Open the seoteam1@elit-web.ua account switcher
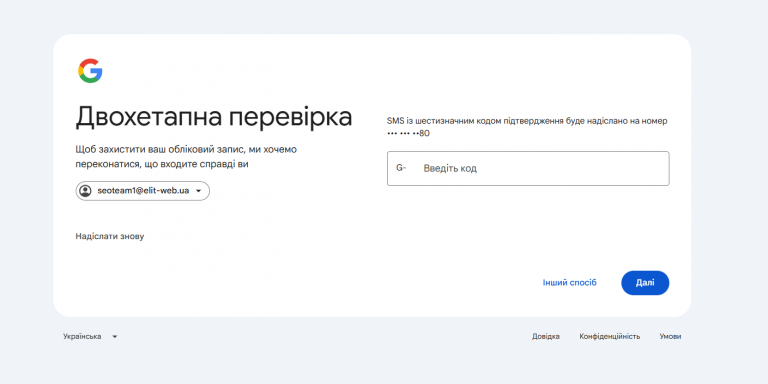The width and height of the screenshot is (768, 384). [143, 191]
